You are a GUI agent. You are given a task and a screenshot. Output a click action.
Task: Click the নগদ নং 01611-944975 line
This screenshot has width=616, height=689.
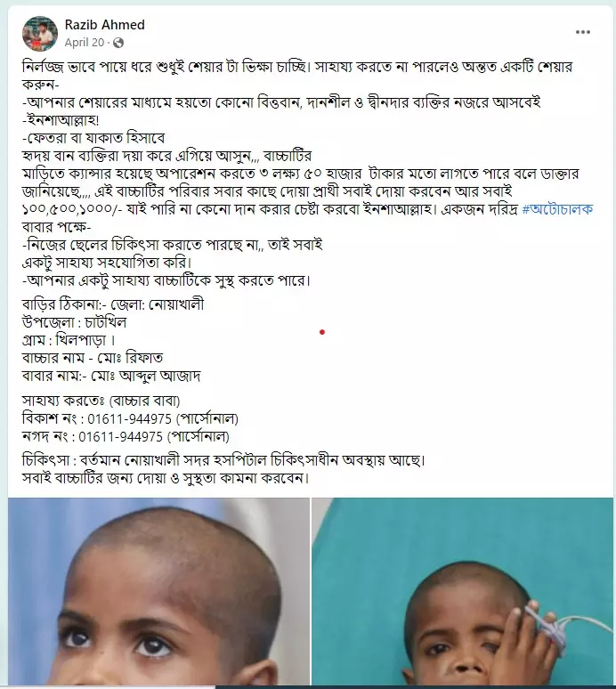point(126,437)
